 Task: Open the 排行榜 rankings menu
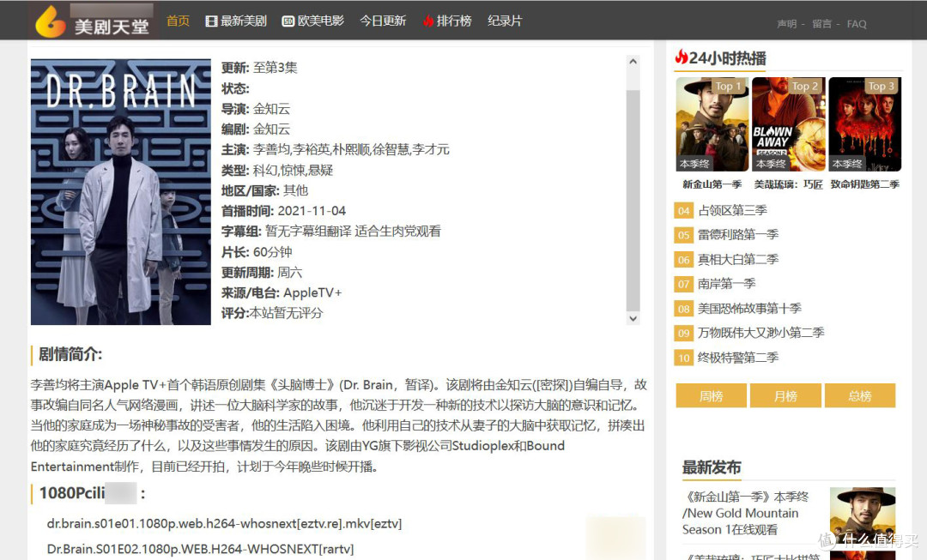click(454, 21)
